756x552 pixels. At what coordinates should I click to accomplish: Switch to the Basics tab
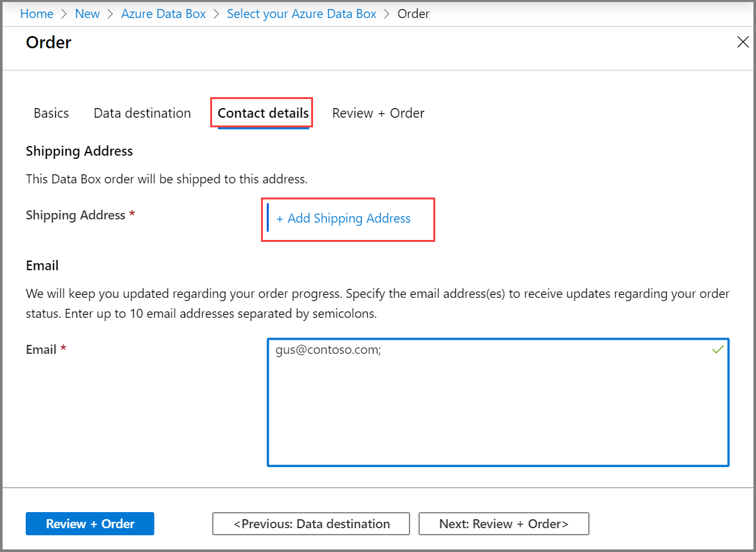pos(51,113)
